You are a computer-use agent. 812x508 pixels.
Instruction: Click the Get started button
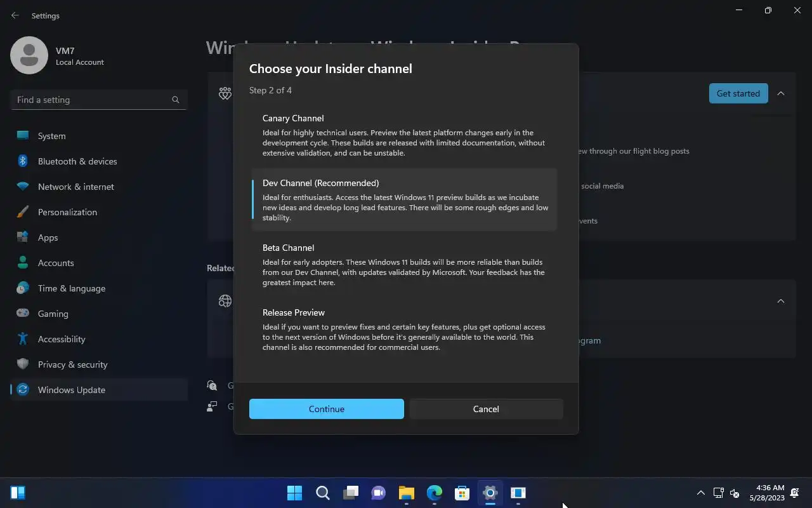point(738,93)
